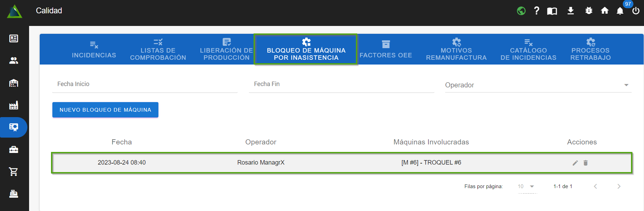
Task: Open the rows per page selector
Action: (x=526, y=186)
